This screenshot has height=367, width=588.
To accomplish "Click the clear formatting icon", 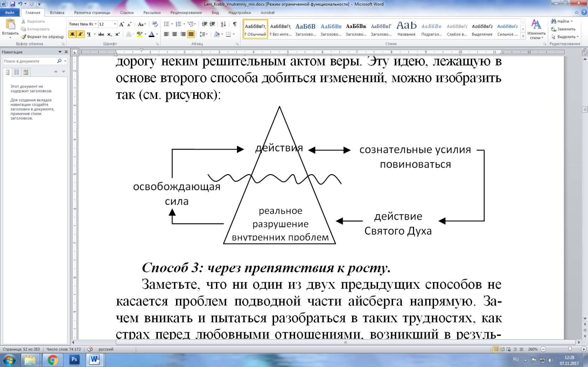I will 155,24.
